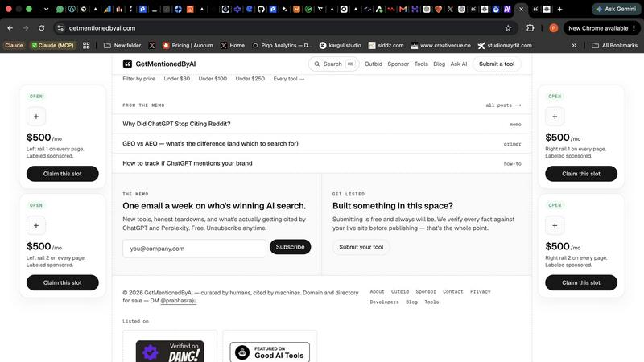Open a new tab with the plus icon

pos(559,9)
